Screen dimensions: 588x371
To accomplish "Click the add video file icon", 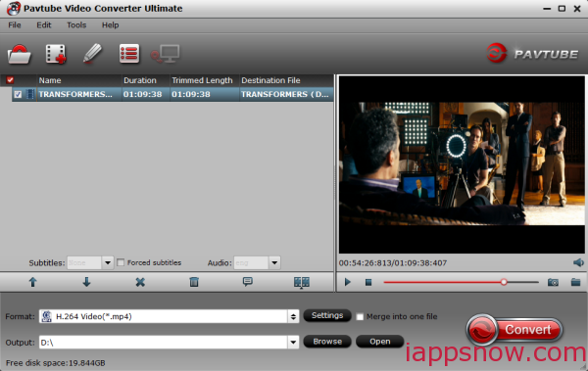I will (56, 54).
